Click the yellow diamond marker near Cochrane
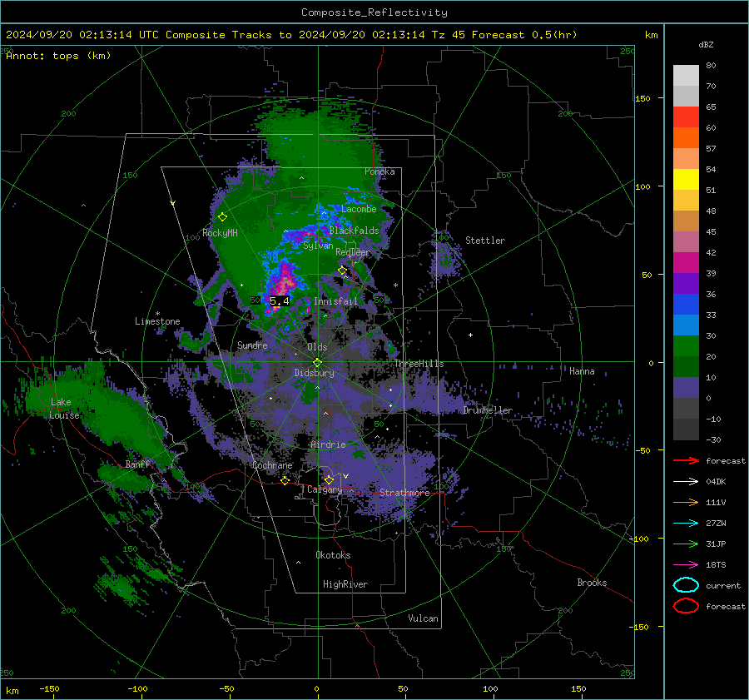The width and height of the screenshot is (749, 700). tap(285, 480)
